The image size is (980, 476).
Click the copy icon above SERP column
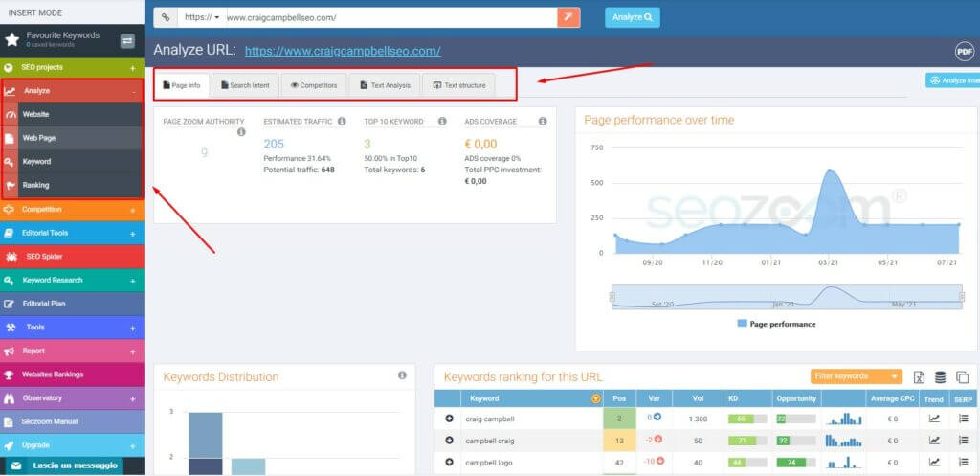pos(963,377)
